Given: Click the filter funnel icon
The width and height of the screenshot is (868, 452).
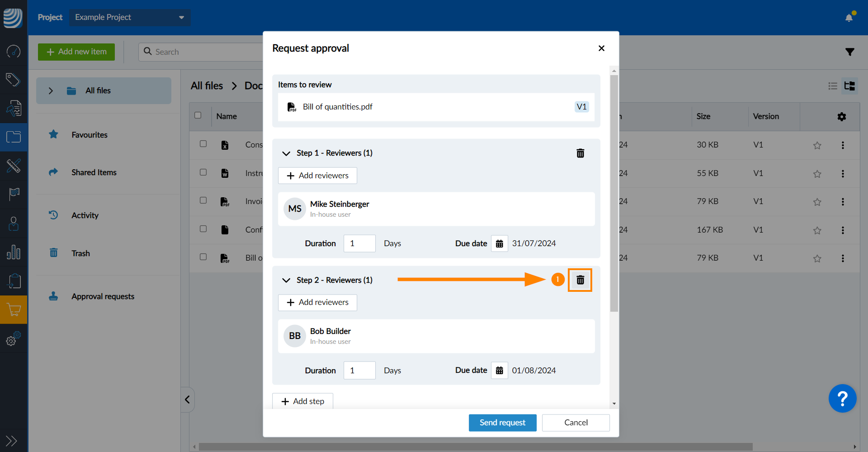Looking at the screenshot, I should (849, 52).
